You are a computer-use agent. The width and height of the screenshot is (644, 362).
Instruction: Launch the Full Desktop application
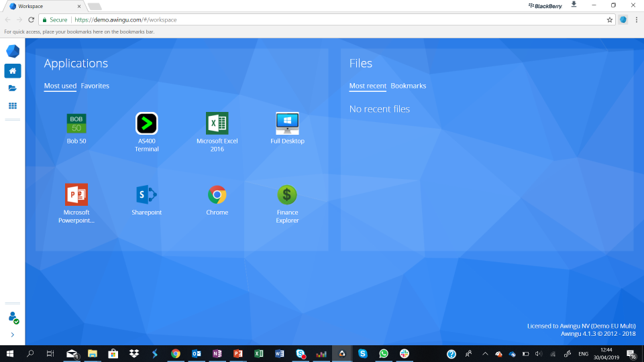[287, 128]
